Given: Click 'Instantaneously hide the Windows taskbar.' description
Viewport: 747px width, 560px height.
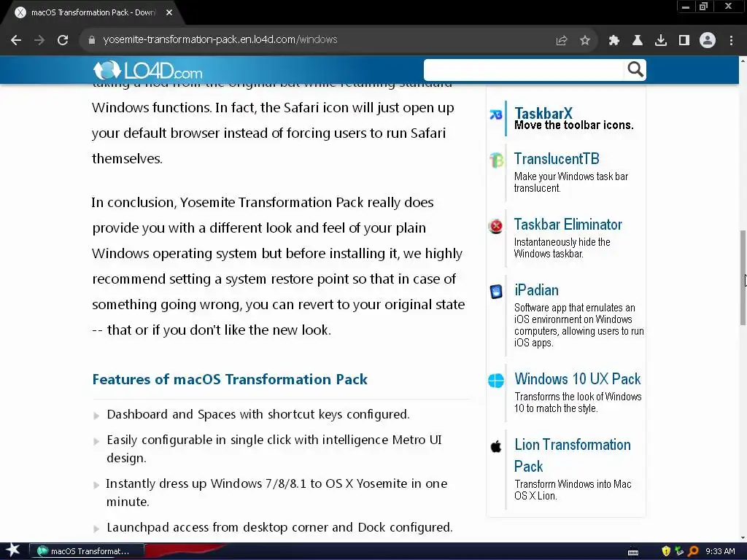Looking at the screenshot, I should (562, 248).
